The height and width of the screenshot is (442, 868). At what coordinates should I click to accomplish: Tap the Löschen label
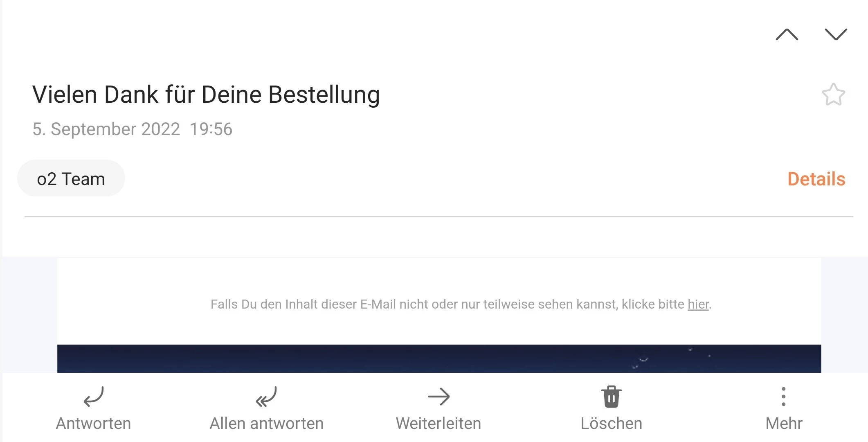click(x=612, y=423)
